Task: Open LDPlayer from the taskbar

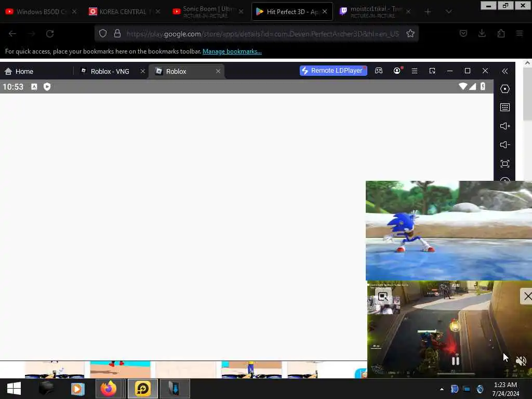Action: point(143,389)
